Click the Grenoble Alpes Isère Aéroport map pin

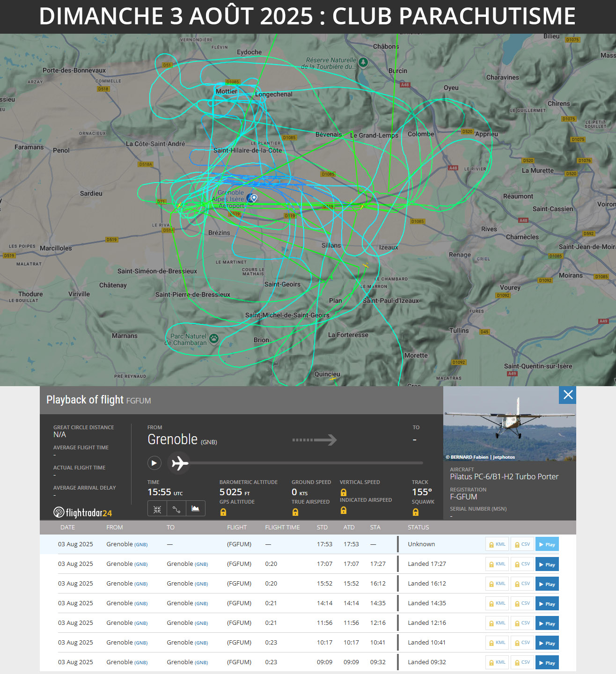click(252, 198)
